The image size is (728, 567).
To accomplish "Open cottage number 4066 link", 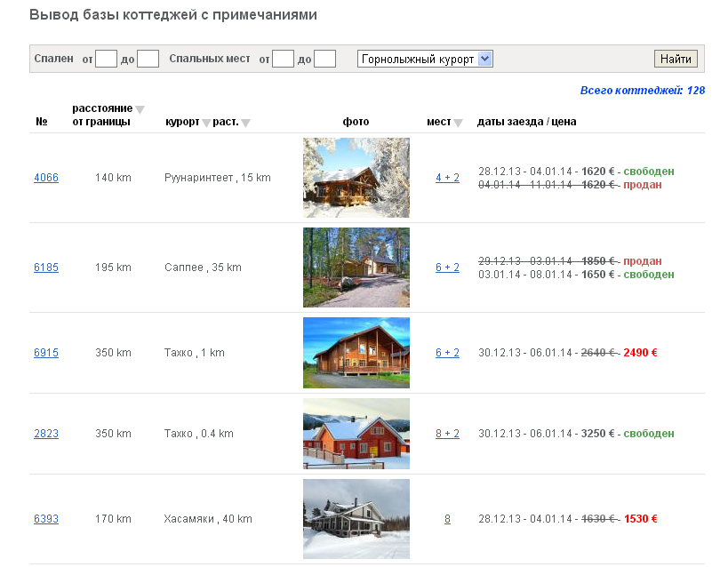I will [x=46, y=178].
